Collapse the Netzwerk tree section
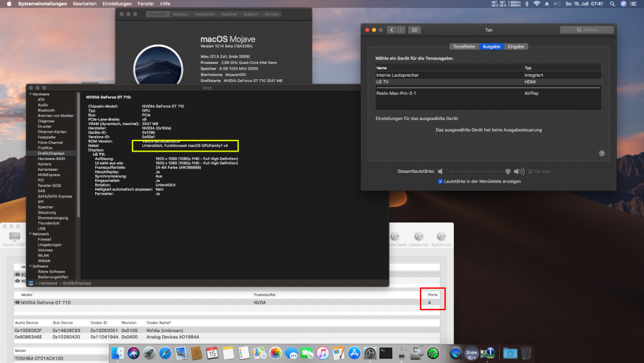Image resolution: width=644 pixels, height=363 pixels. click(30, 234)
